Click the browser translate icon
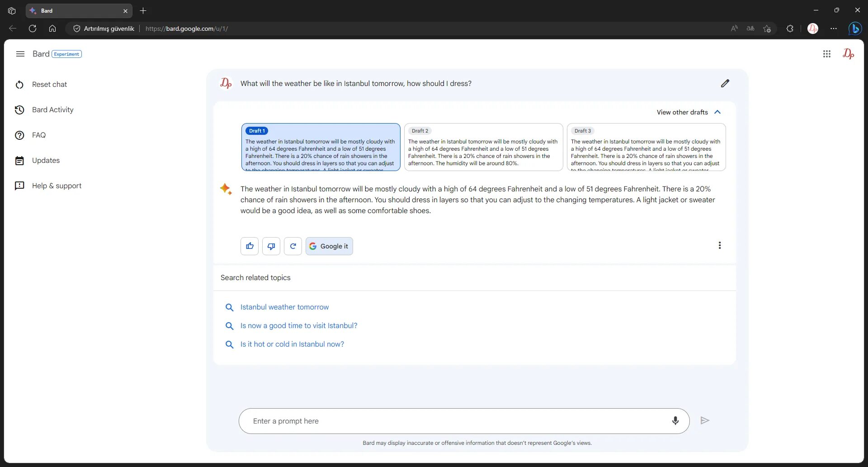The width and height of the screenshot is (868, 467). (750, 29)
